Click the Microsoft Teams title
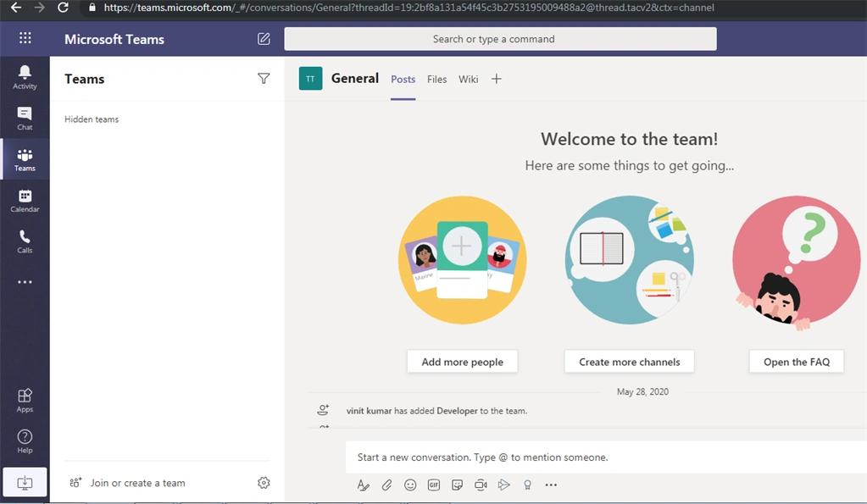Screen dimensions: 867x504 click(114, 39)
